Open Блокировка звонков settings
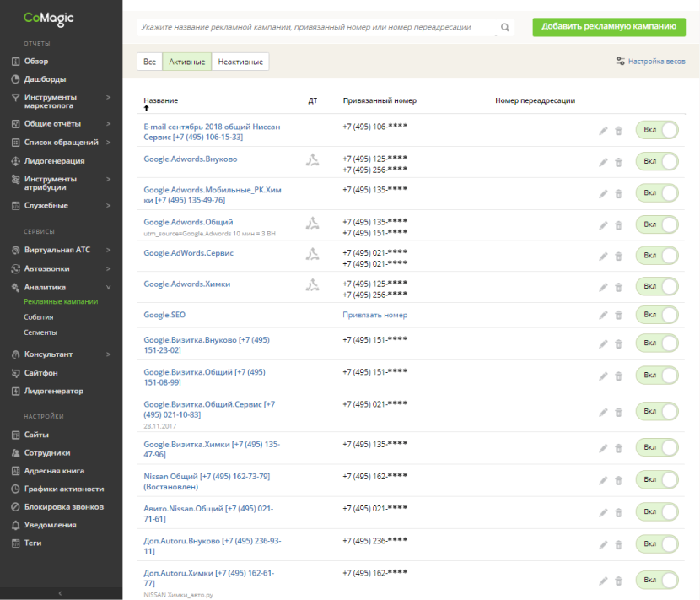Screen dimensions: 700x600 [64, 507]
